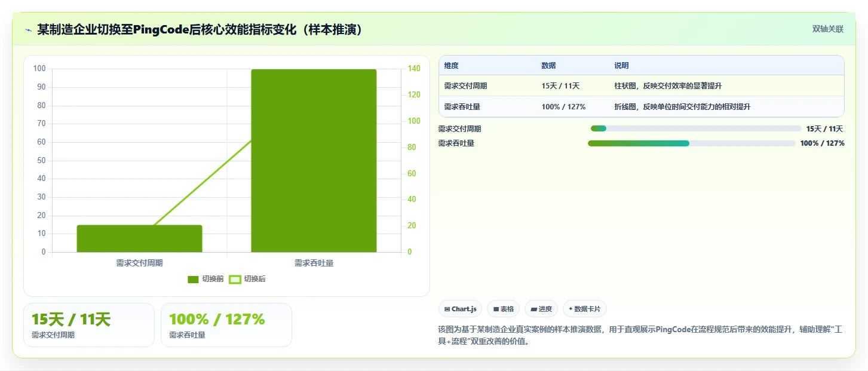Click the 100% / 127% value by progress bar

click(x=822, y=143)
